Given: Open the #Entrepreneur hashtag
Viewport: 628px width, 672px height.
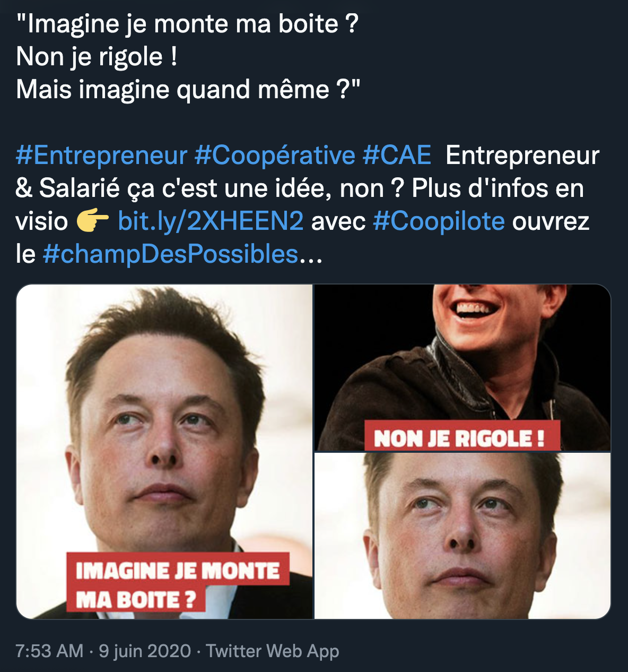Looking at the screenshot, I should click(101, 156).
